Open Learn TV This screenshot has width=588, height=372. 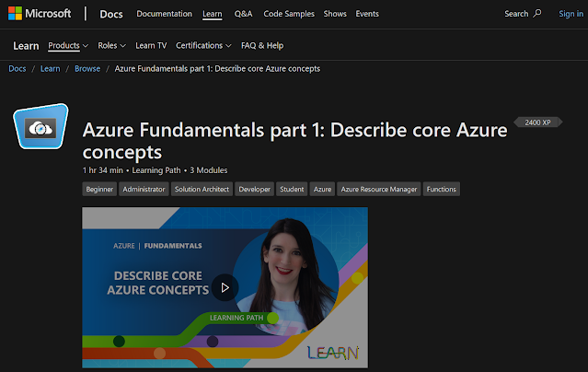[151, 45]
